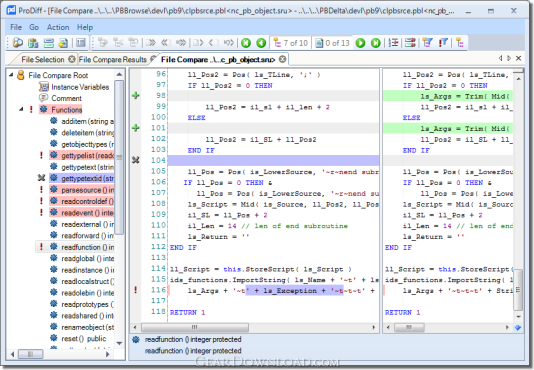The height and width of the screenshot is (370, 534).
Task: Click the X marker at line 104
Action: (136, 160)
